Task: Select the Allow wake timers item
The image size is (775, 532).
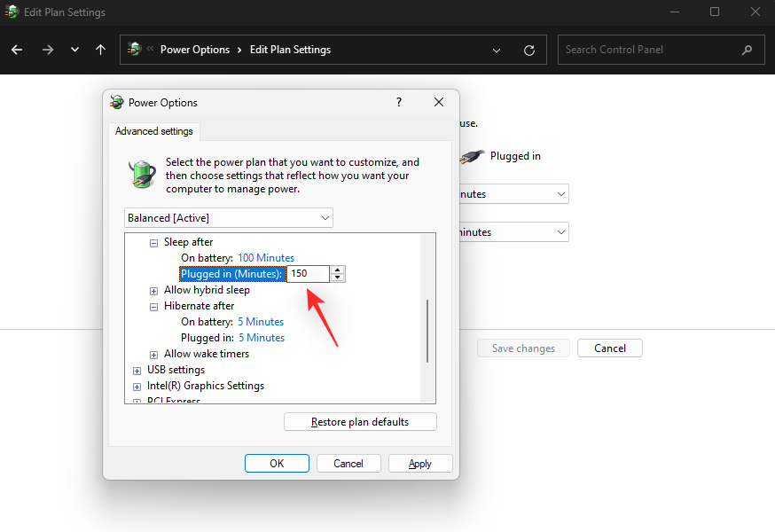Action: 207,354
